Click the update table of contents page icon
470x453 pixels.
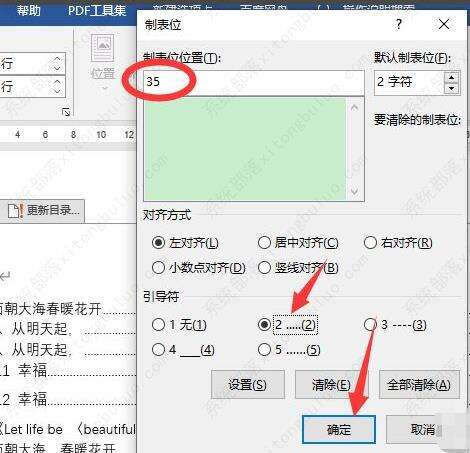click(15, 211)
